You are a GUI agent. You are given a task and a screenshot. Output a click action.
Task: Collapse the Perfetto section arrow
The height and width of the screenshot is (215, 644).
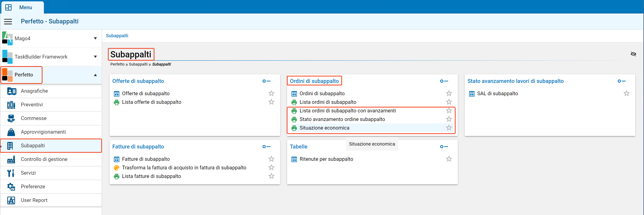tap(95, 75)
